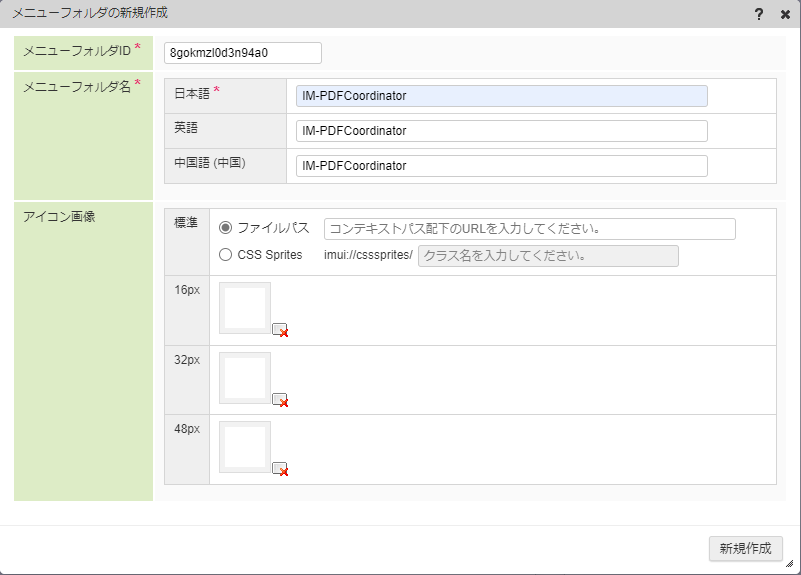Image resolution: width=801 pixels, height=575 pixels.
Task: Select the CSS Sprites radio button
Action: pyautogui.click(x=226, y=255)
